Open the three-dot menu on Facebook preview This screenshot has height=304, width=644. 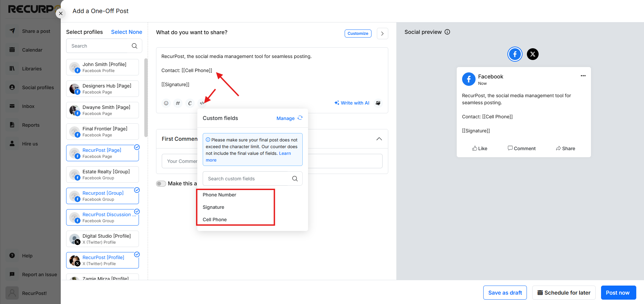(x=583, y=76)
